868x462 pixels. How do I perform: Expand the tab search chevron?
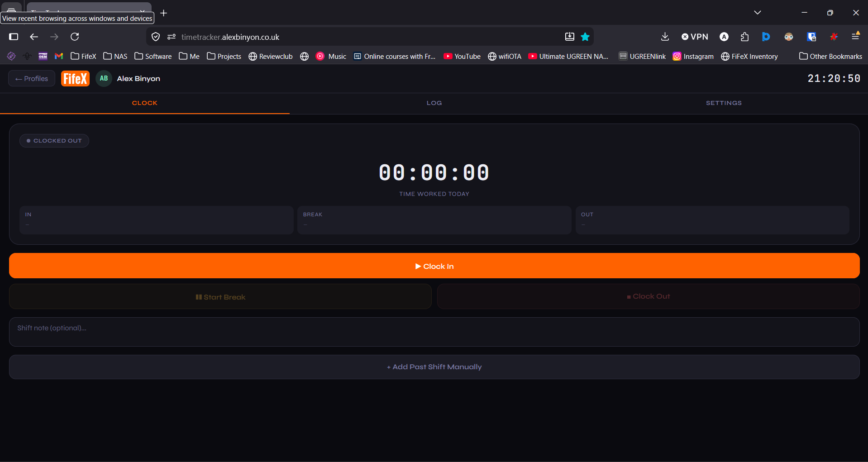click(x=758, y=12)
